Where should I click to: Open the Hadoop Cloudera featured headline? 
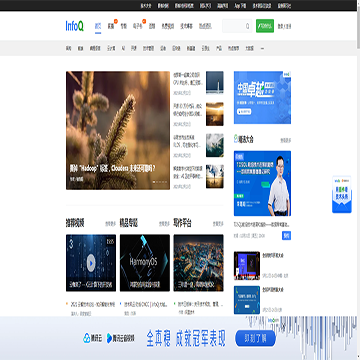[x=112, y=169]
